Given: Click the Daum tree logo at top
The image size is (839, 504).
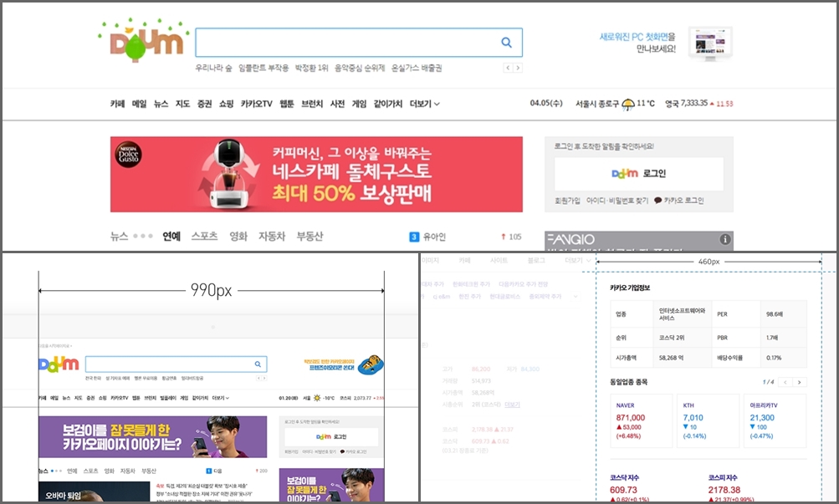Looking at the screenshot, I should tap(140, 43).
